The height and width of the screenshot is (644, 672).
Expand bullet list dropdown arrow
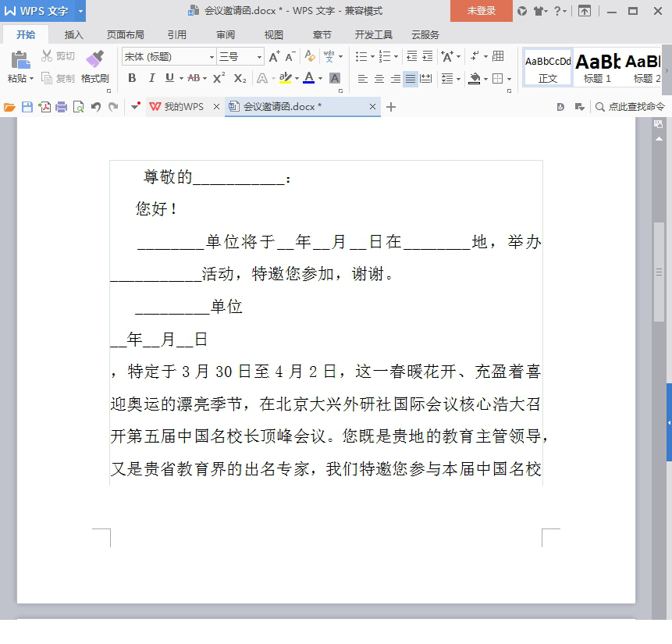[372, 57]
